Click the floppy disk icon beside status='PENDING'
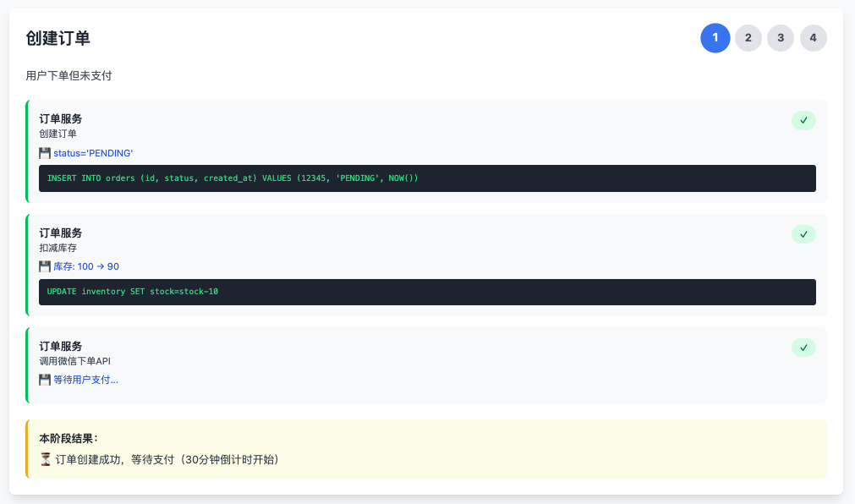This screenshot has width=855, height=504. (45, 153)
